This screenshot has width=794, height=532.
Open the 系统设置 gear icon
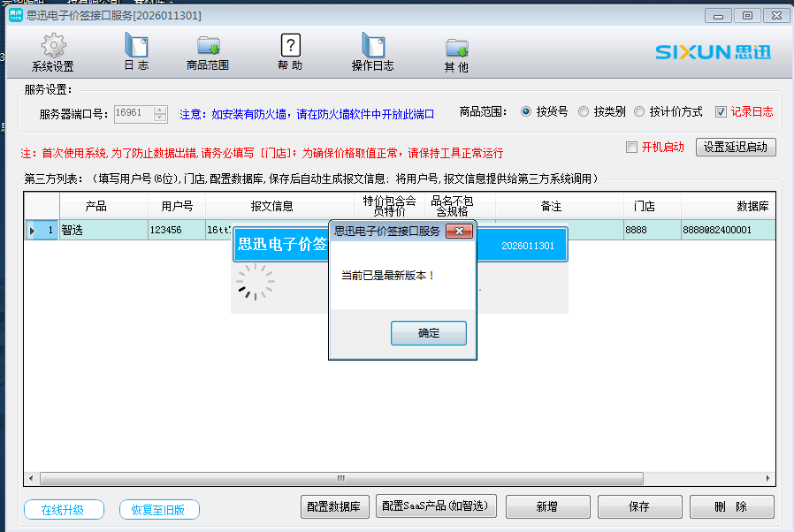(x=53, y=46)
